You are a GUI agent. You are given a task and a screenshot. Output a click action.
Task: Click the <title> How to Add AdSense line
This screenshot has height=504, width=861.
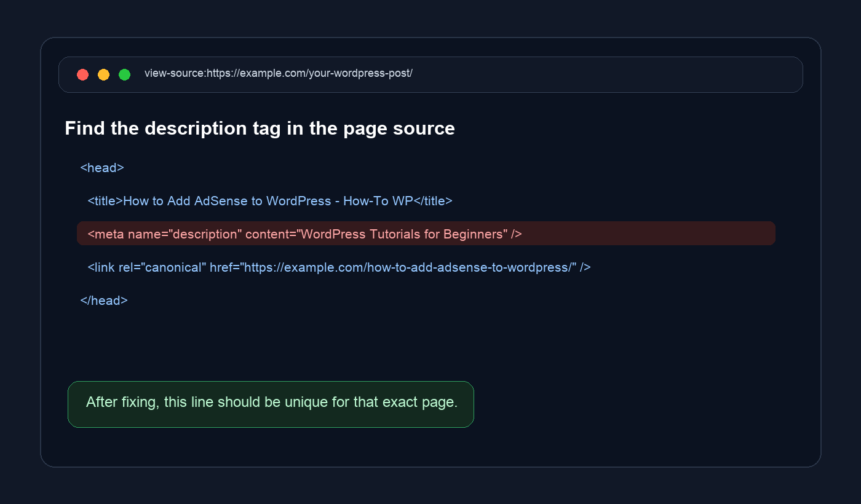[x=270, y=200]
